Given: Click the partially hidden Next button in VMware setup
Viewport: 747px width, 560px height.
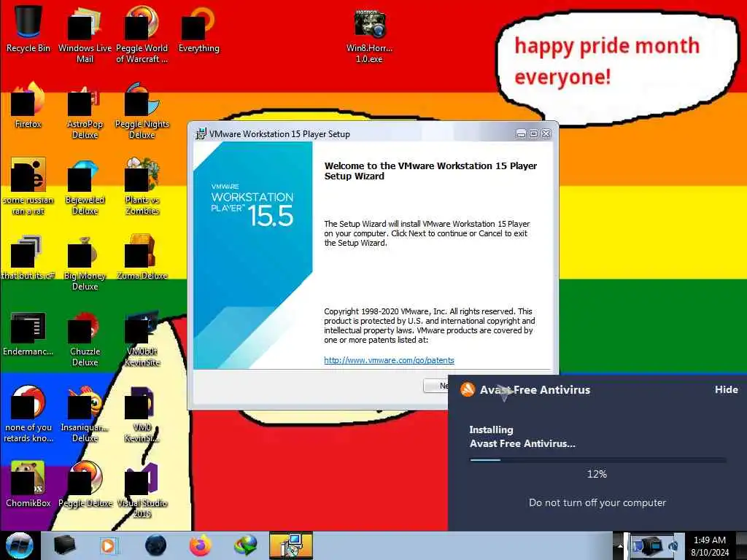Looking at the screenshot, I should tap(436, 386).
